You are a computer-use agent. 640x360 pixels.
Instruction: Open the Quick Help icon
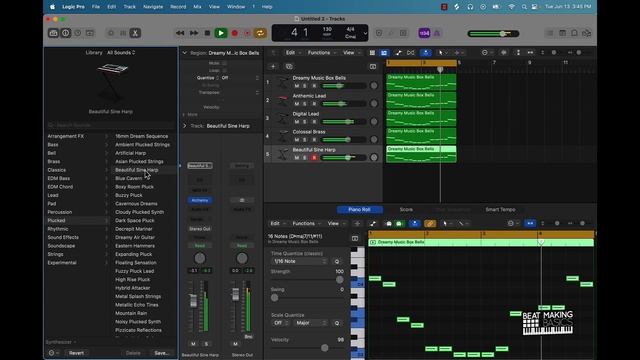click(x=78, y=33)
